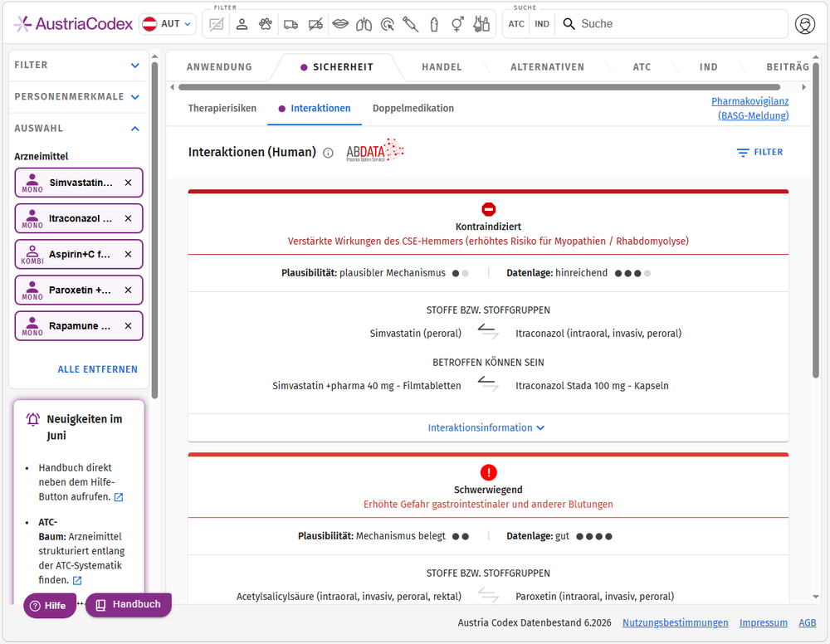Click the red Schwerwiegend exclamation icon
The width and height of the screenshot is (830, 644).
pyautogui.click(x=489, y=472)
